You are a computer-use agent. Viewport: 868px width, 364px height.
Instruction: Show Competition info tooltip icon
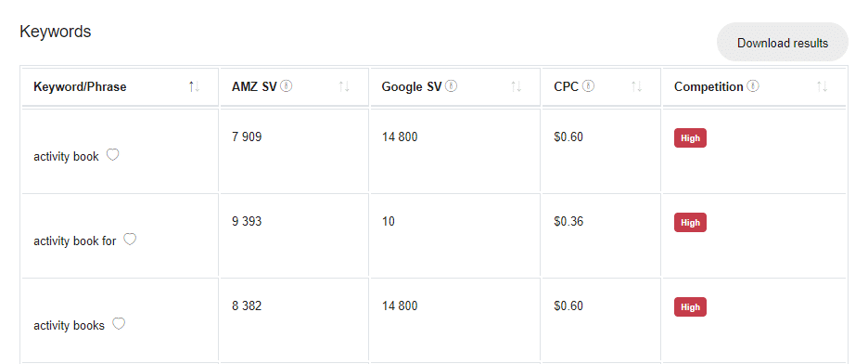pyautogui.click(x=753, y=86)
